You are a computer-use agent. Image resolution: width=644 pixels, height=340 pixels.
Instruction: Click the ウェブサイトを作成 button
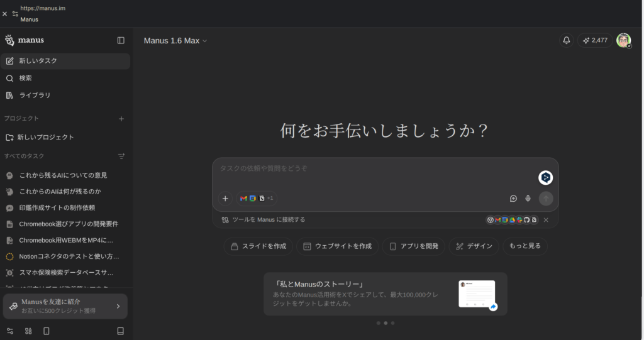(337, 246)
